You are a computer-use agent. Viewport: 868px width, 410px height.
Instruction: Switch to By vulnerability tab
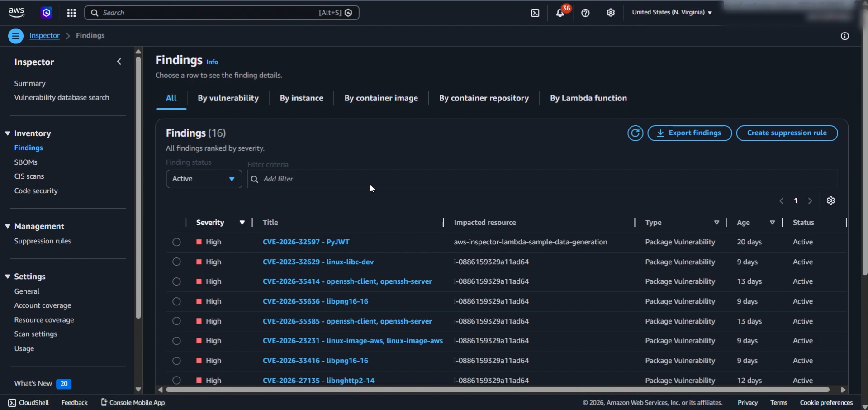(x=228, y=98)
